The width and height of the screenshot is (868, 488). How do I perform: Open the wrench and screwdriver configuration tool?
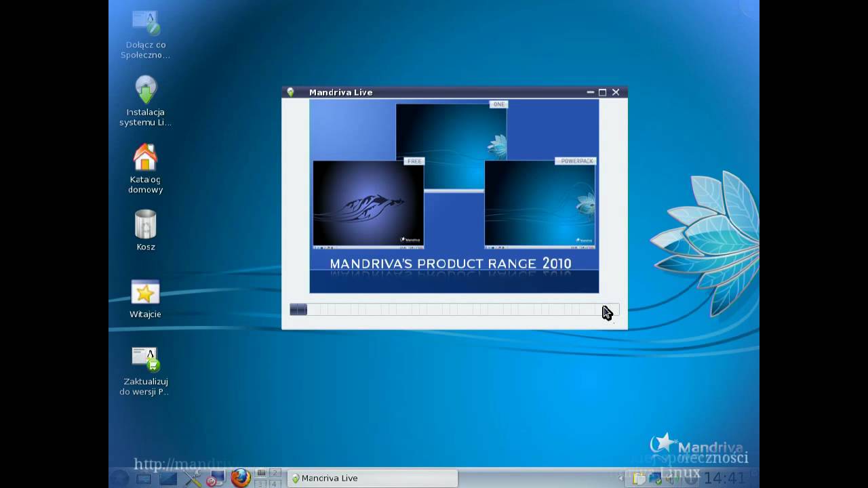point(193,478)
